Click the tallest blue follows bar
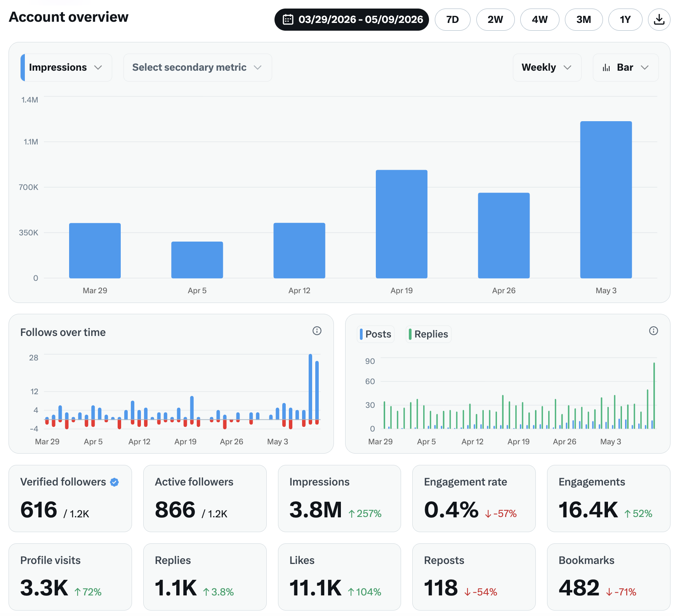The height and width of the screenshot is (616, 674). coord(310,387)
